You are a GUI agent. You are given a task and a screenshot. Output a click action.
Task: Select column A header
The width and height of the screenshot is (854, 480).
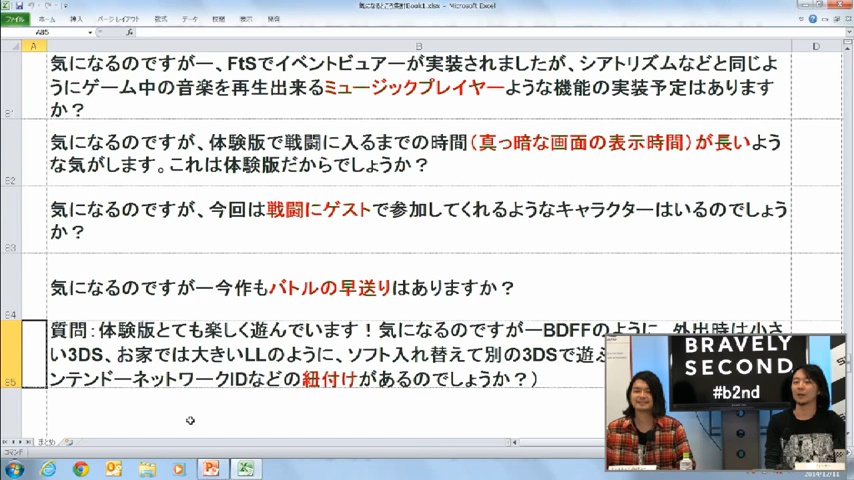click(x=34, y=46)
